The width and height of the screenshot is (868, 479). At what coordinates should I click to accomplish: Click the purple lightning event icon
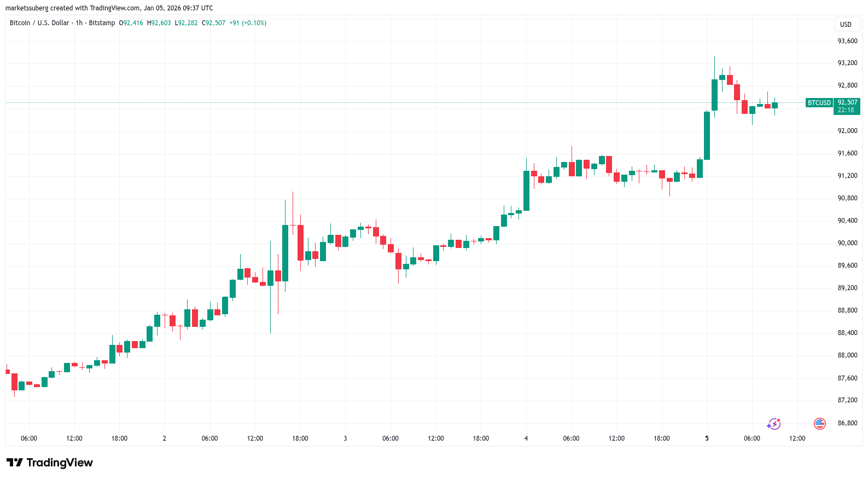coord(773,424)
